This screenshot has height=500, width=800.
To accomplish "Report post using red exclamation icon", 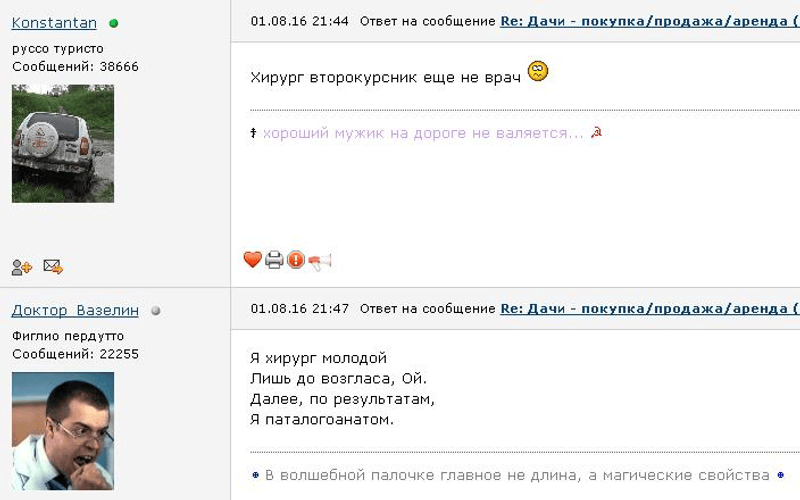I will (296, 260).
